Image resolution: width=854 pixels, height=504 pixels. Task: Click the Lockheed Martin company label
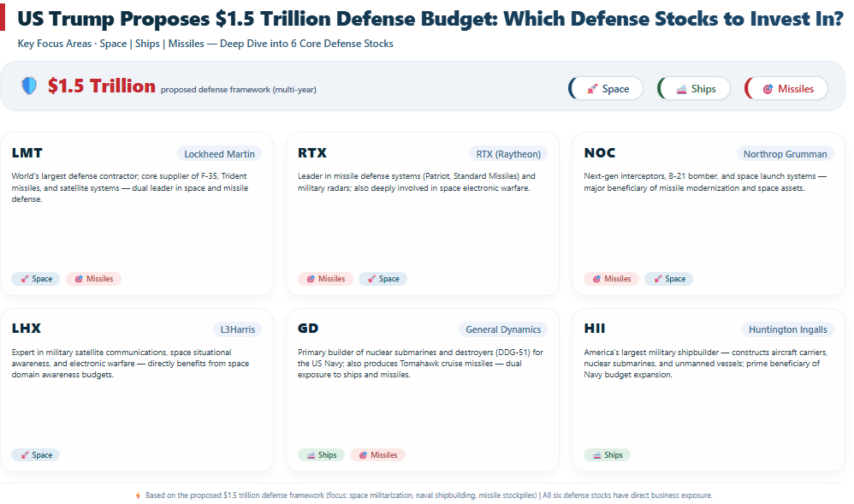point(219,154)
